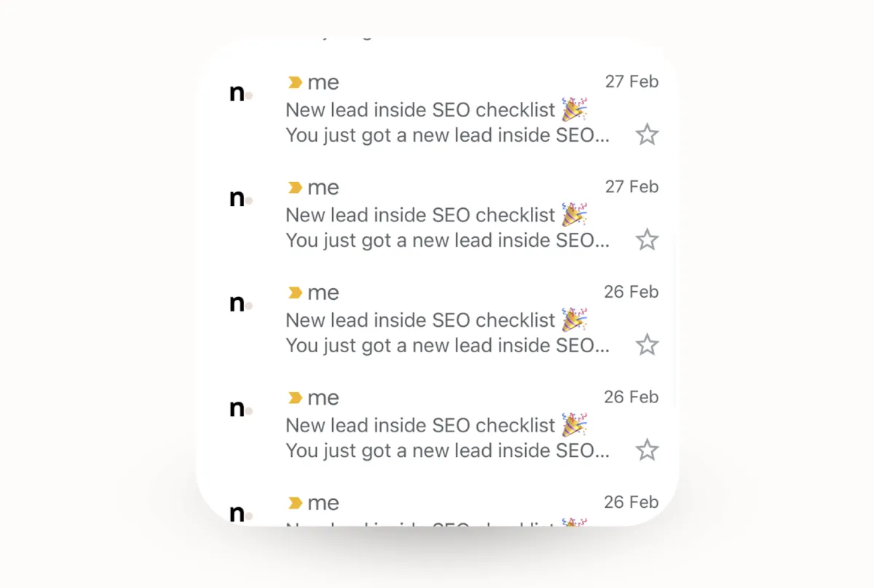Click the 'me' sender name on the cut-off last email
This screenshot has width=874, height=588.
tap(323, 504)
